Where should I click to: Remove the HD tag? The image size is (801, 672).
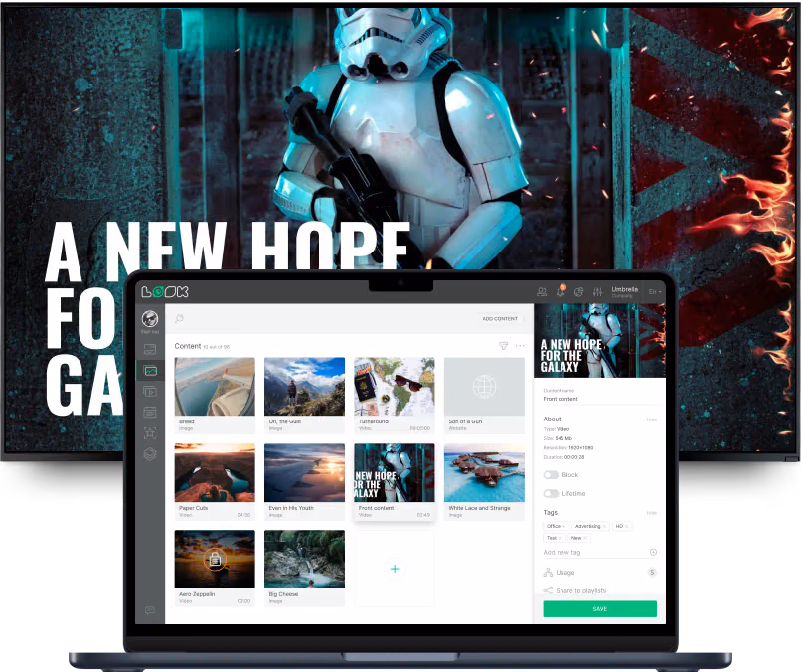pos(627,526)
